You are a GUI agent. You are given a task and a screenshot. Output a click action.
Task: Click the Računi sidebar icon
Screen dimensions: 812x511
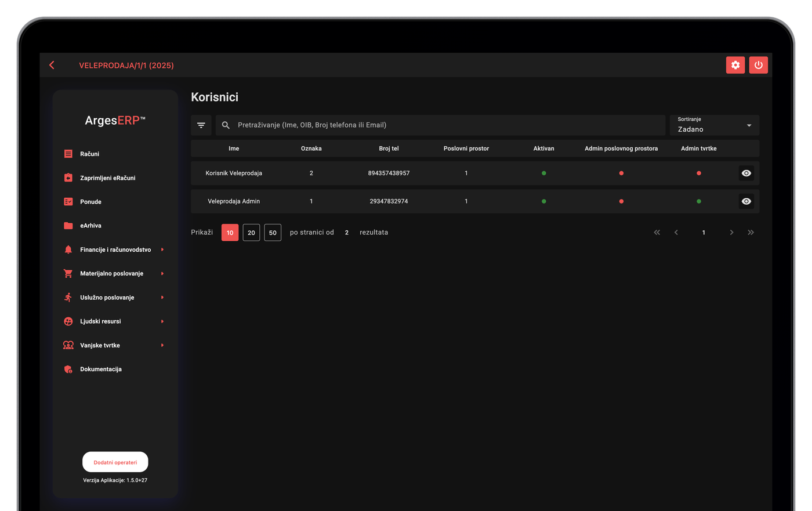click(x=68, y=154)
